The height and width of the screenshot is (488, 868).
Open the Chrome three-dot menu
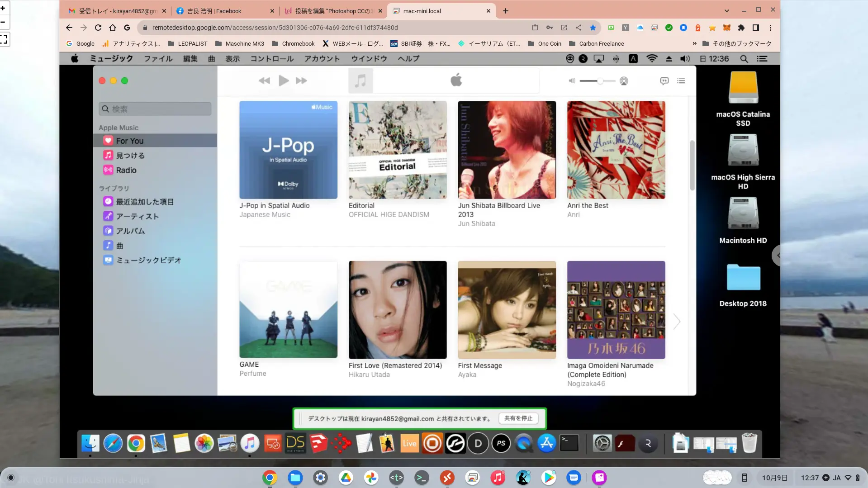click(770, 28)
